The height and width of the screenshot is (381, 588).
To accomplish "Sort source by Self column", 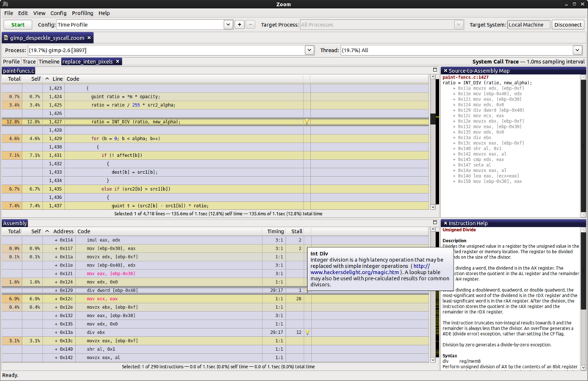I will [35, 79].
